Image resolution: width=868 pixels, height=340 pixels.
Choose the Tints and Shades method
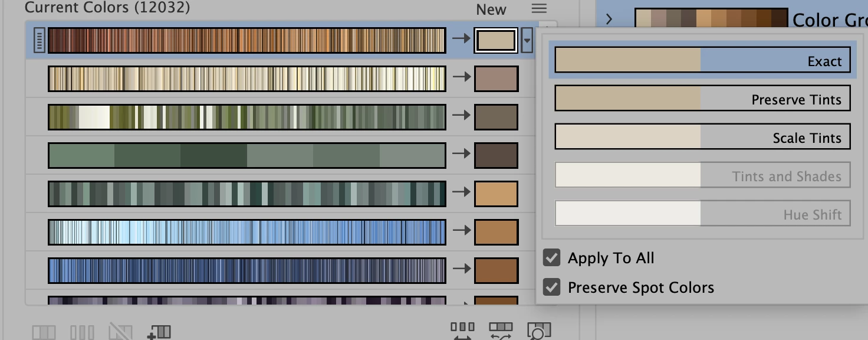coord(702,175)
